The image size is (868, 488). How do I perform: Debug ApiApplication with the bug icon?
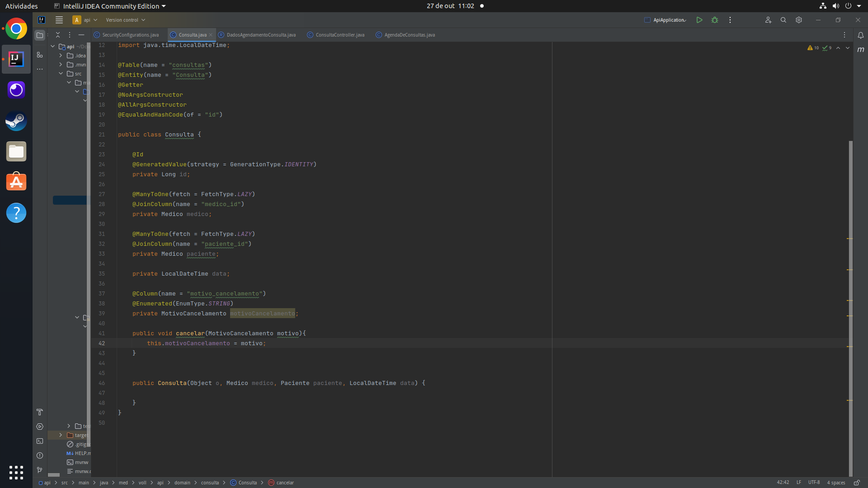pyautogui.click(x=715, y=20)
